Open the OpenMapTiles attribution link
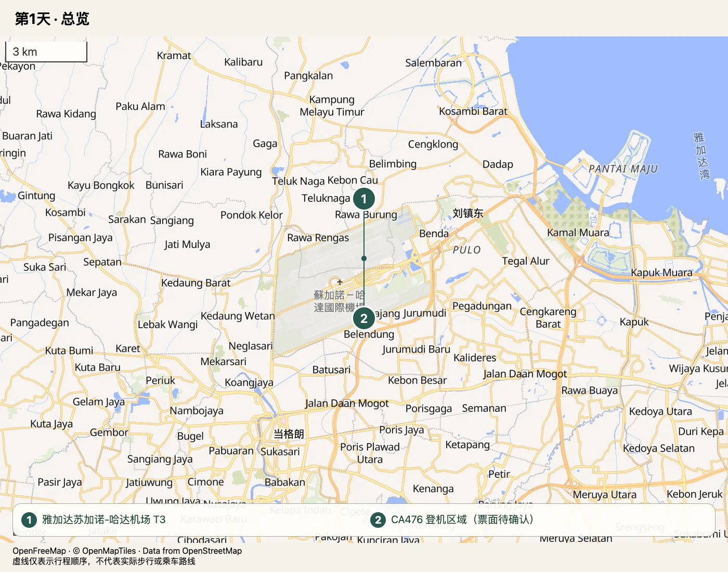728x572 pixels. tap(109, 551)
